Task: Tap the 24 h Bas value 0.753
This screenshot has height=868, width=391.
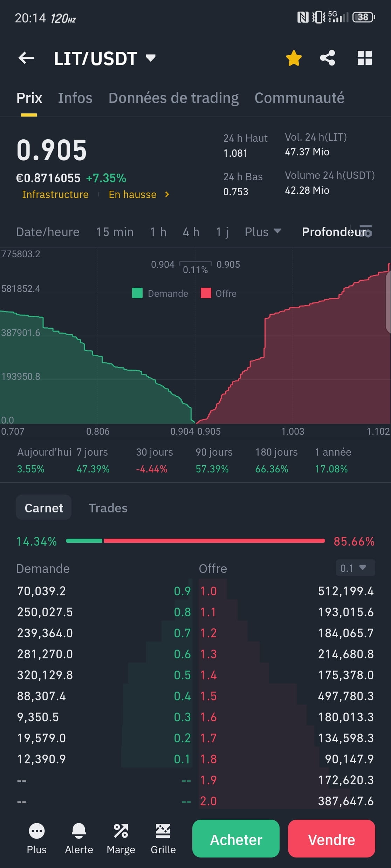Action: point(236,192)
